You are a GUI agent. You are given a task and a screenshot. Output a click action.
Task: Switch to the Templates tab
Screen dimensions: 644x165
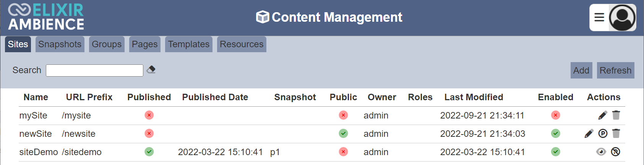coord(189,44)
